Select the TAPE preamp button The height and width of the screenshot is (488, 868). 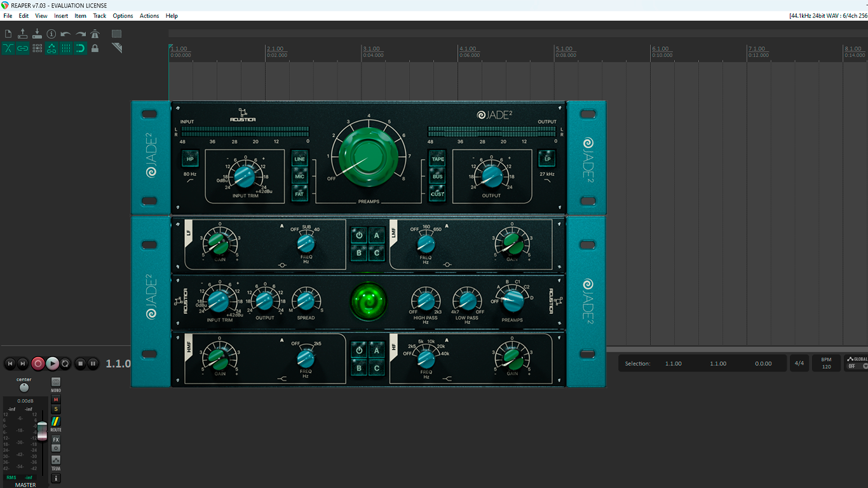[437, 159]
